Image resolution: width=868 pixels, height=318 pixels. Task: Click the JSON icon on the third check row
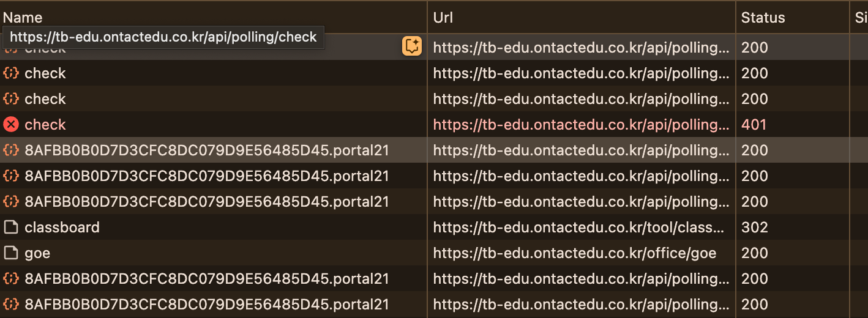pos(11,99)
